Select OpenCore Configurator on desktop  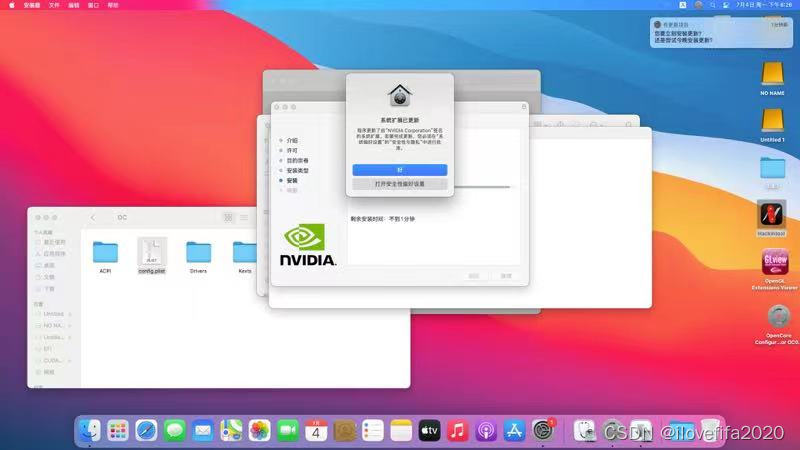[x=778, y=324]
